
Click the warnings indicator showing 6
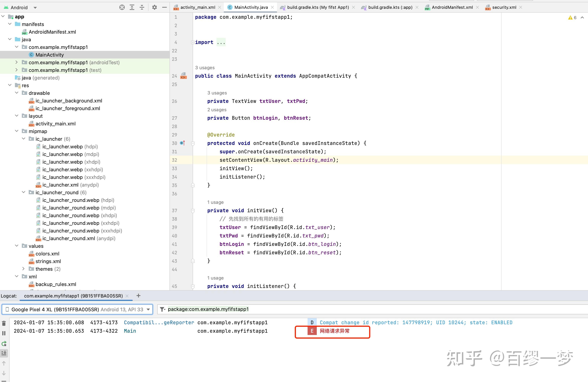[x=572, y=18]
